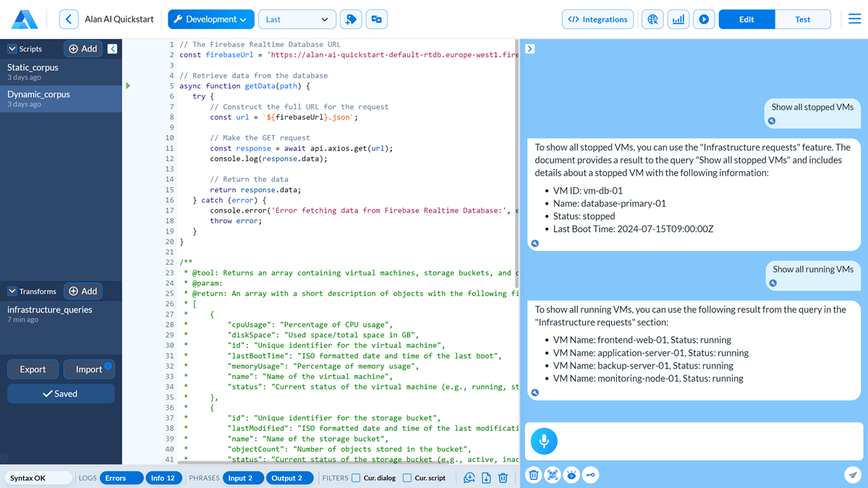Click the microphone button in chat
Screen dimensions: 868x488
tap(544, 441)
